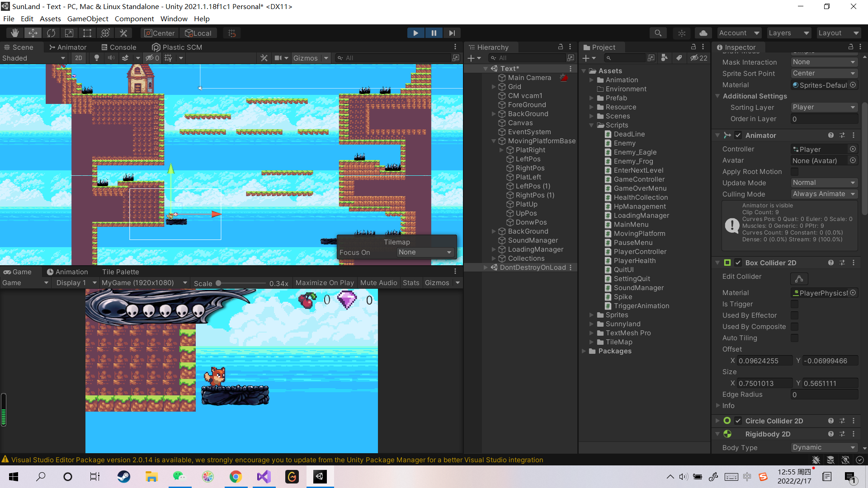Open the GameObject menu

[x=88, y=19]
